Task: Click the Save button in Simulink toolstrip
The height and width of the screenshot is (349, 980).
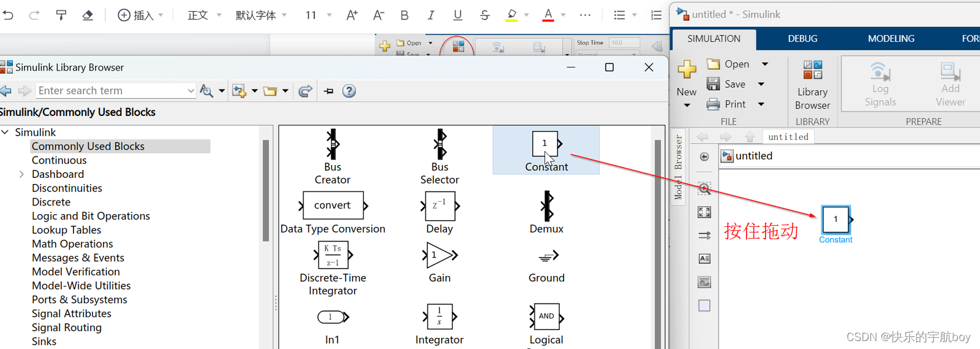Action: point(726,84)
